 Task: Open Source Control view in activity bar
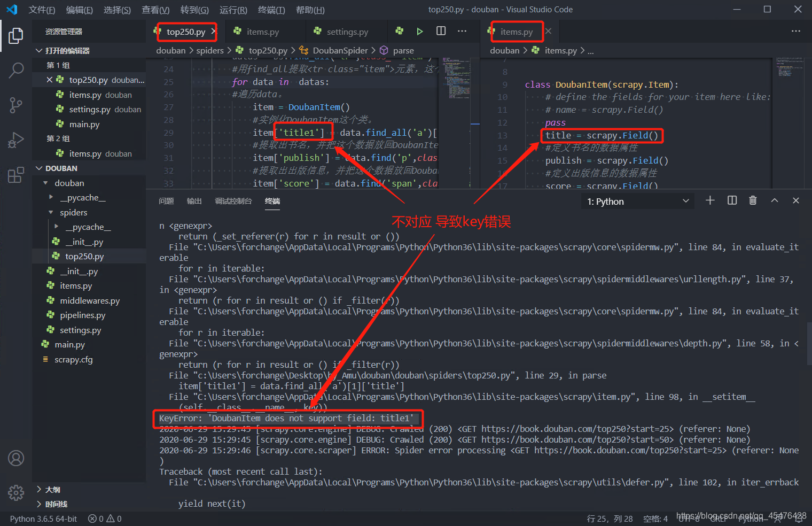pyautogui.click(x=16, y=105)
